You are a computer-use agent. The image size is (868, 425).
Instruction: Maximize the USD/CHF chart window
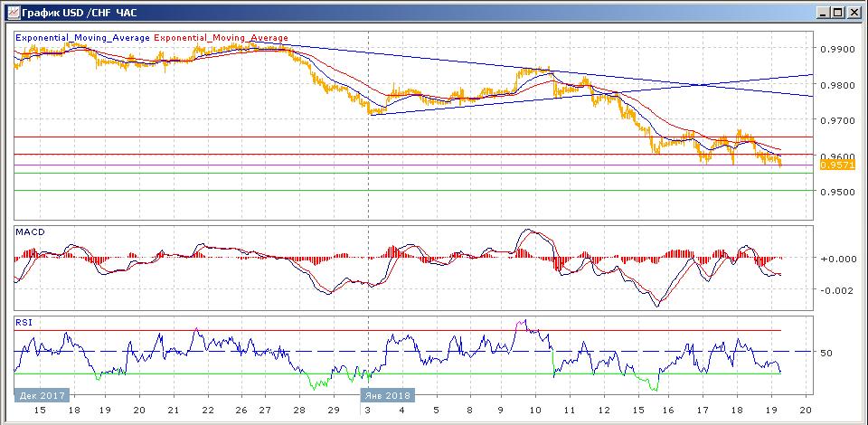837,14
